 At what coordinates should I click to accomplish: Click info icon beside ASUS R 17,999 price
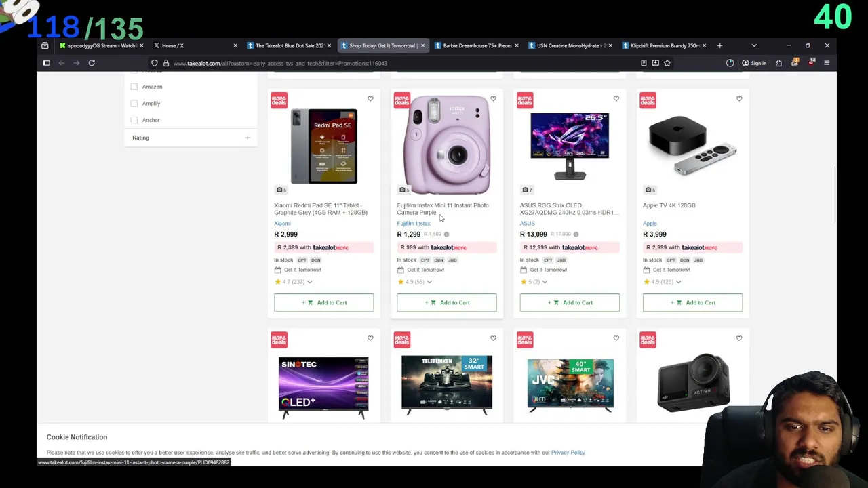[576, 235]
